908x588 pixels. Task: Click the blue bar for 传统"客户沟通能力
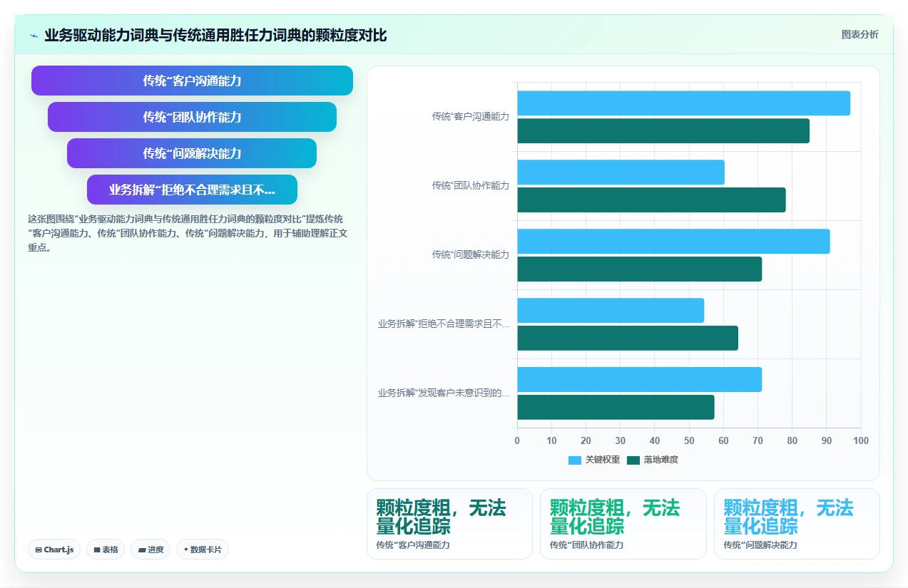[x=683, y=103]
